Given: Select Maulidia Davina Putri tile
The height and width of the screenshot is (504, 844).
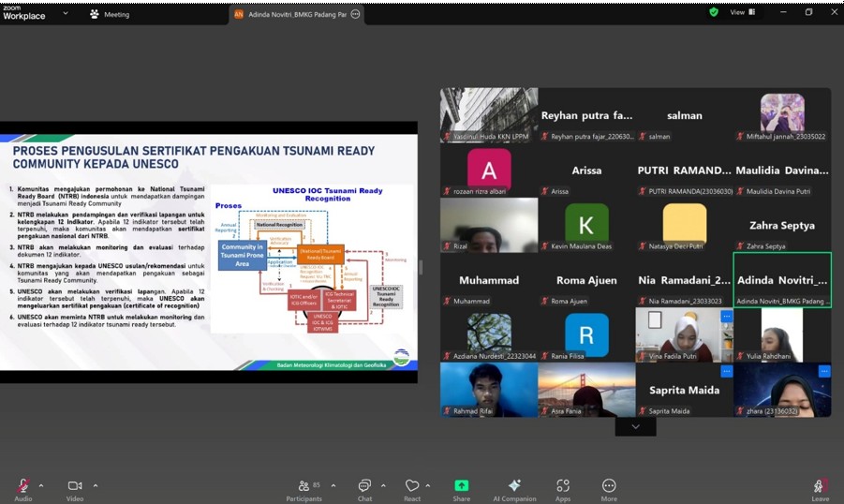Looking at the screenshot, I should point(782,170).
